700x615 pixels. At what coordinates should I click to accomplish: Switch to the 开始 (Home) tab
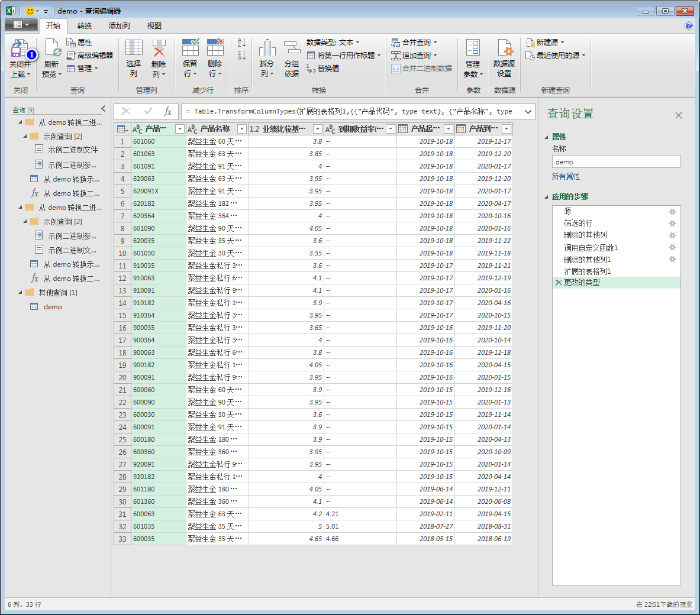click(53, 26)
